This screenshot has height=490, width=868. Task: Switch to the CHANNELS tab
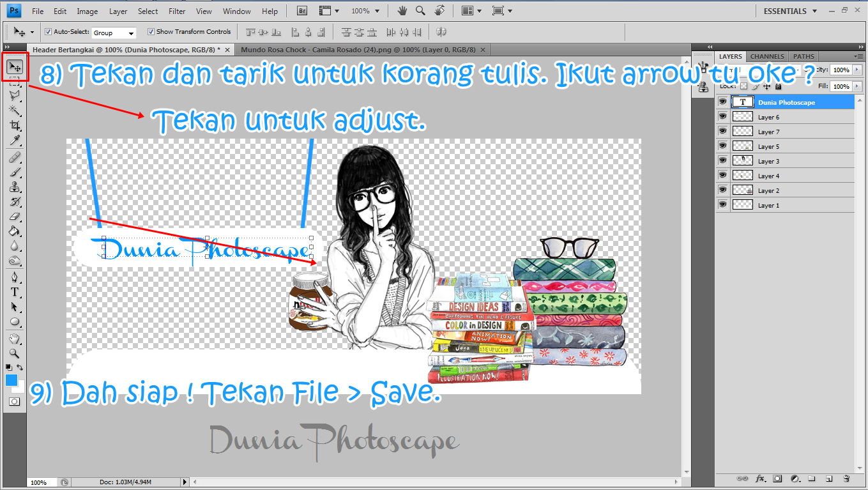pyautogui.click(x=768, y=56)
